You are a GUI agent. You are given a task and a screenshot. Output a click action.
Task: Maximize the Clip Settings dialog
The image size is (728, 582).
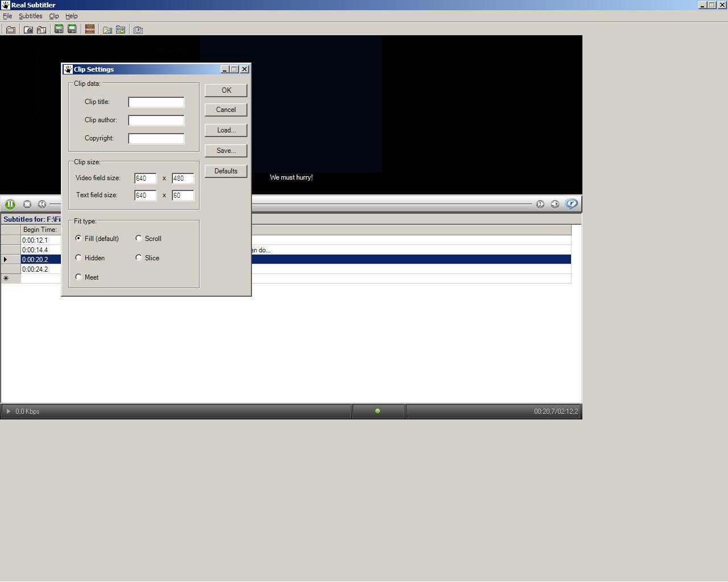(234, 69)
